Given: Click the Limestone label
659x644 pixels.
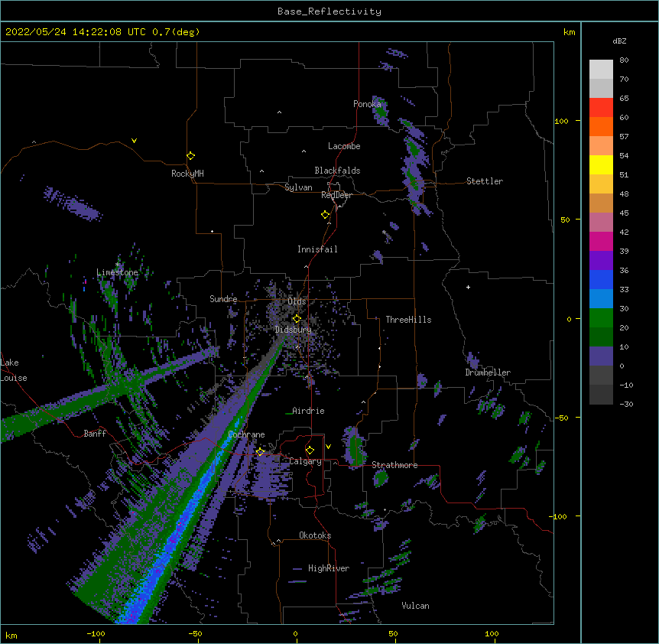Looking at the screenshot, I should tap(117, 272).
